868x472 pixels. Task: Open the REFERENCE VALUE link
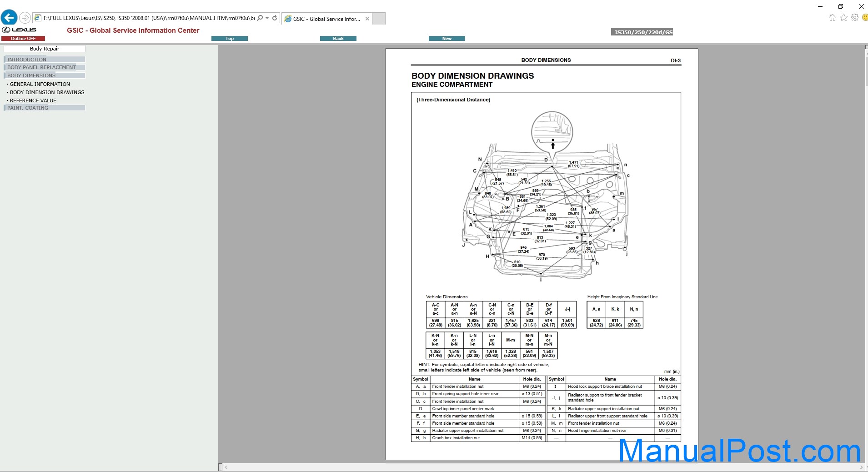(x=33, y=100)
